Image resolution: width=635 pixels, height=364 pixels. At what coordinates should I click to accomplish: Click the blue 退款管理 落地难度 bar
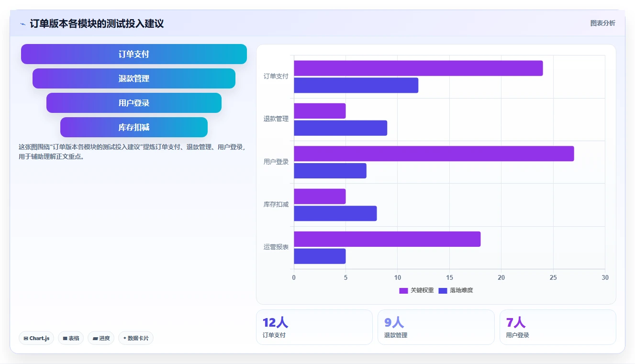(340, 128)
